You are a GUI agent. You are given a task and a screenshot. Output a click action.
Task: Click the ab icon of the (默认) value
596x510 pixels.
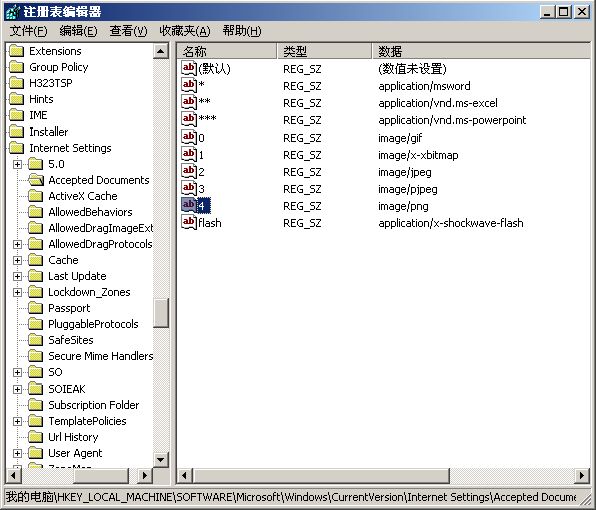pyautogui.click(x=189, y=68)
